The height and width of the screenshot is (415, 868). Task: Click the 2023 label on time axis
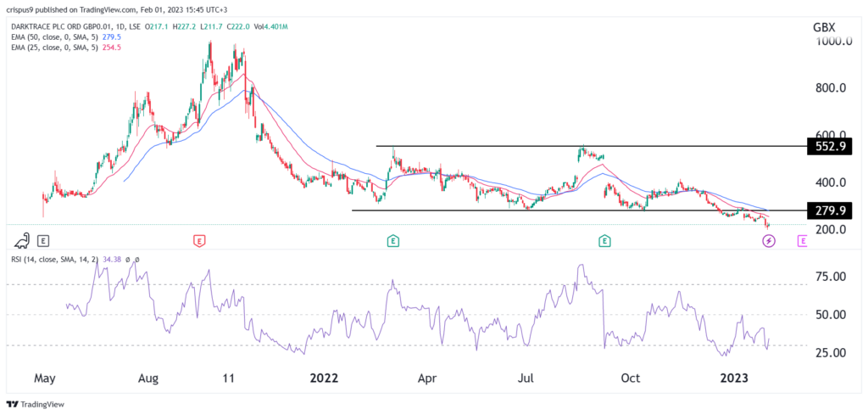point(735,379)
